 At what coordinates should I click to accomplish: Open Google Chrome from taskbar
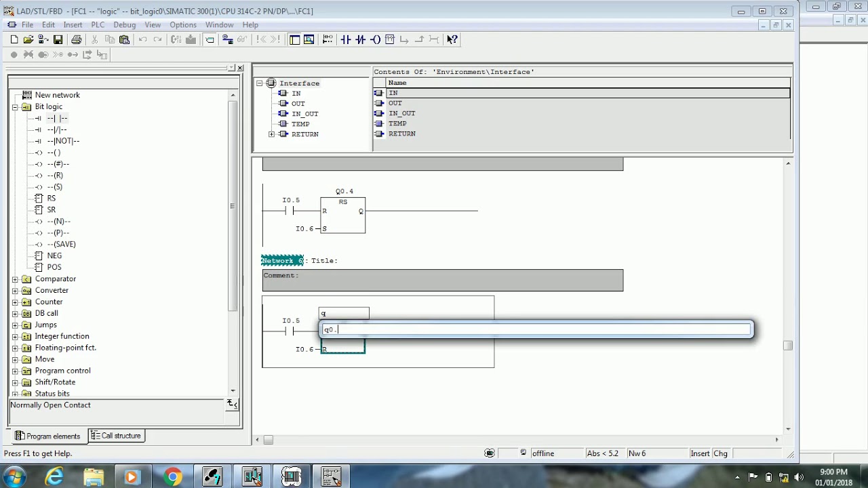[172, 476]
